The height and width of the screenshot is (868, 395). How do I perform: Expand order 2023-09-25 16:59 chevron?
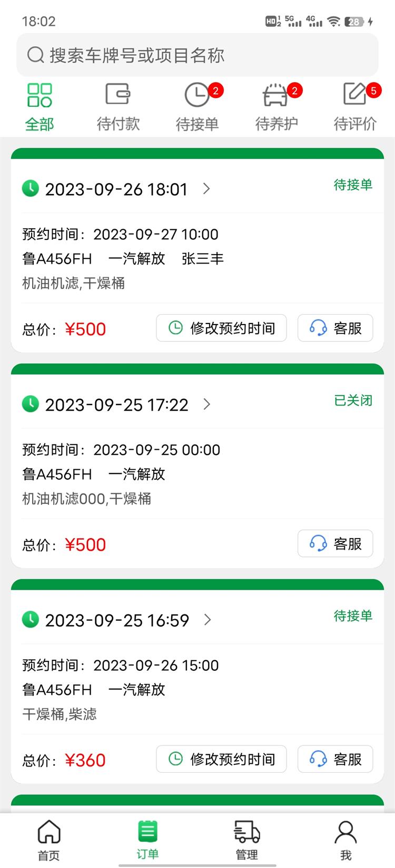[x=208, y=620]
